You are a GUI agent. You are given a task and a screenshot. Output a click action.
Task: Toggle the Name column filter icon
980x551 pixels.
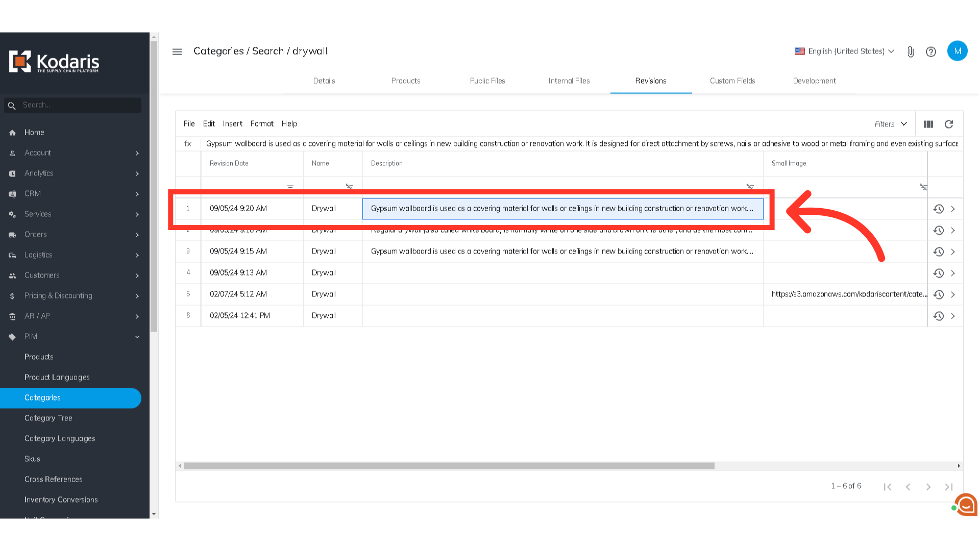(349, 187)
